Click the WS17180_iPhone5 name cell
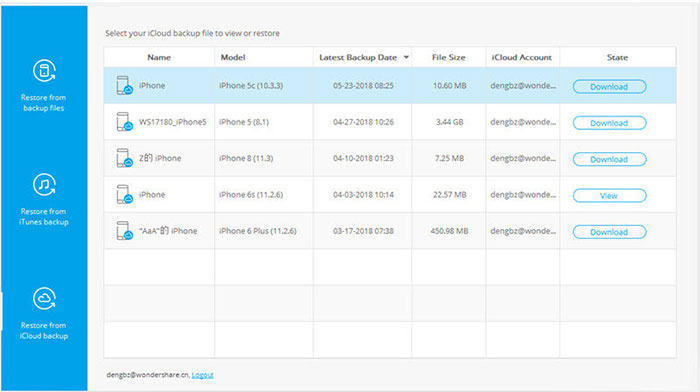700x392 pixels. 172,122
